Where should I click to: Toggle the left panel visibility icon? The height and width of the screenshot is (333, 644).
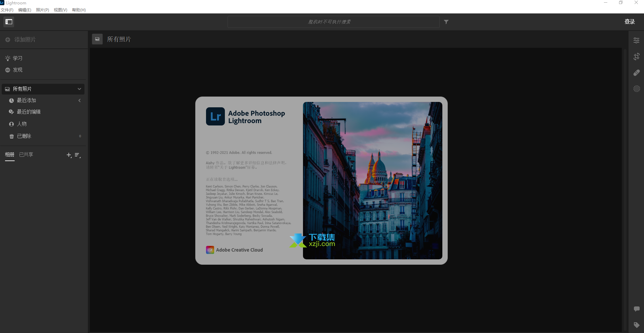pyautogui.click(x=9, y=22)
